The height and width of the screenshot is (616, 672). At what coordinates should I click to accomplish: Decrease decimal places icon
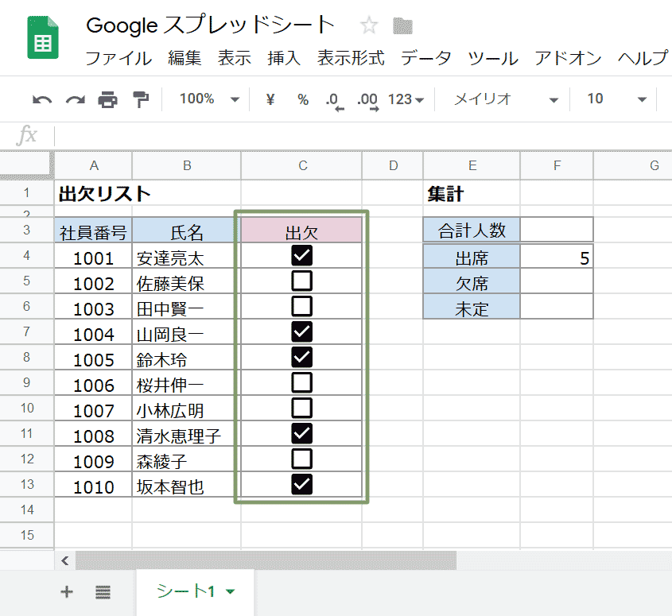333,99
